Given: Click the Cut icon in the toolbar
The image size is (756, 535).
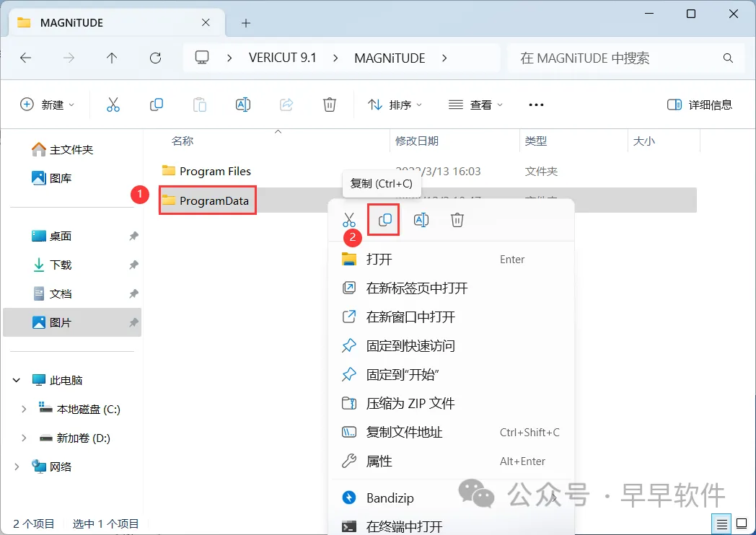Looking at the screenshot, I should [113, 105].
